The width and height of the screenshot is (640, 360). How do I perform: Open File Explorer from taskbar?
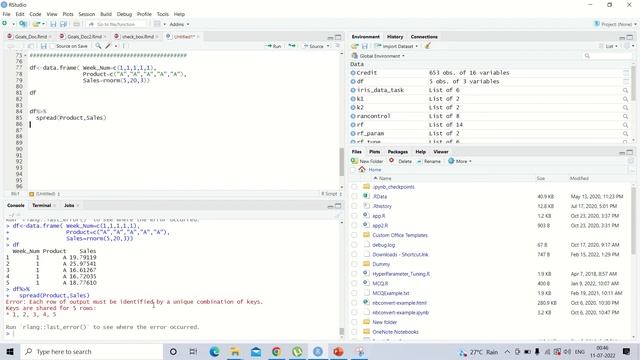[x=235, y=351]
